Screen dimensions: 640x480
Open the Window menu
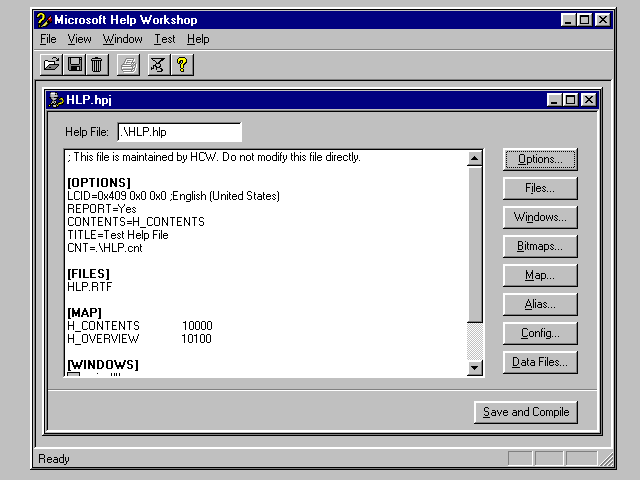pos(122,39)
